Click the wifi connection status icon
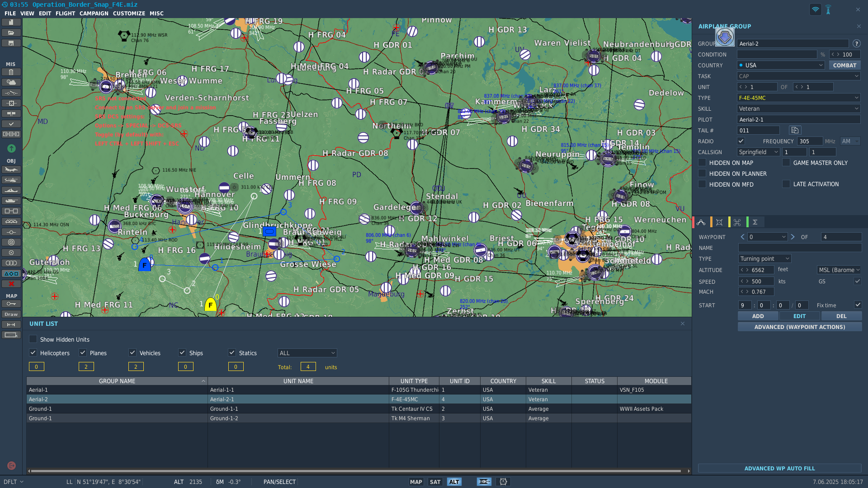The image size is (868, 488). pyautogui.click(x=815, y=9)
